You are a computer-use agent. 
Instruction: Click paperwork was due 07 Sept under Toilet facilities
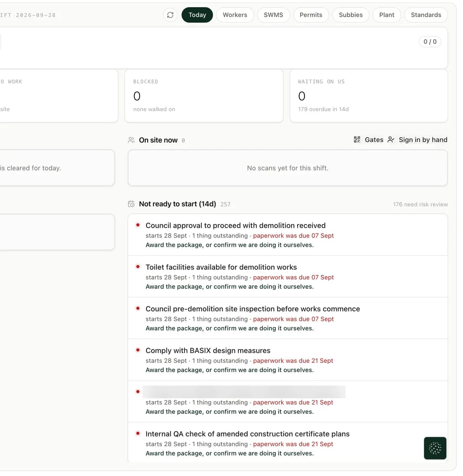click(x=293, y=277)
